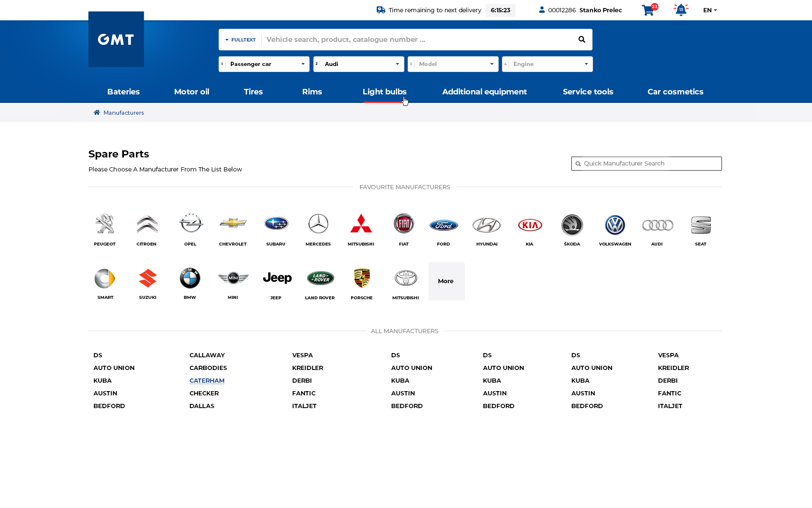Select the Citroen manufacturer logo
Image resolution: width=812 pixels, height=508 pixels.
click(x=147, y=224)
